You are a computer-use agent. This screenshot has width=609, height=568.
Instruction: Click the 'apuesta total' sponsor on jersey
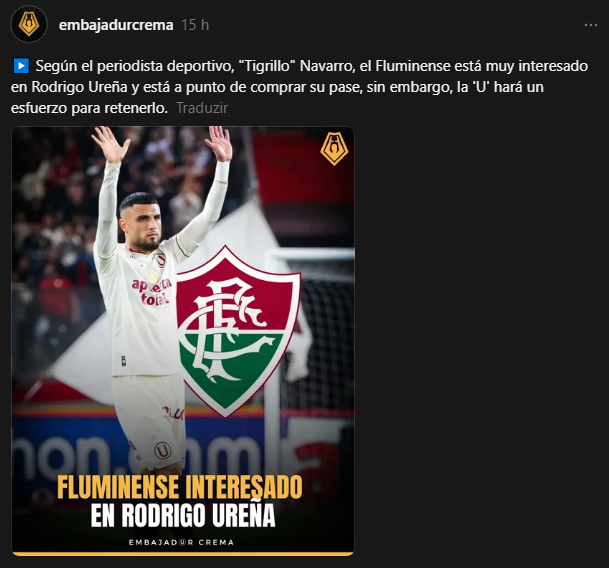click(x=151, y=291)
